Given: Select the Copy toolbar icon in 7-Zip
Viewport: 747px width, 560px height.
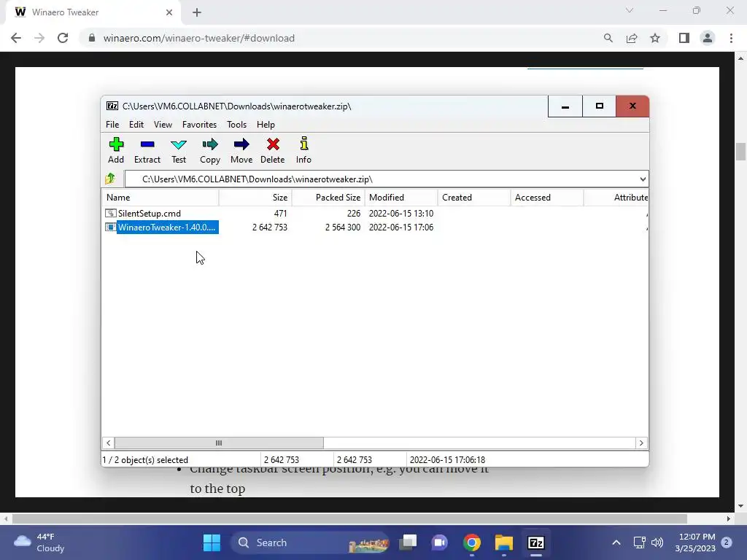Looking at the screenshot, I should click(x=210, y=144).
